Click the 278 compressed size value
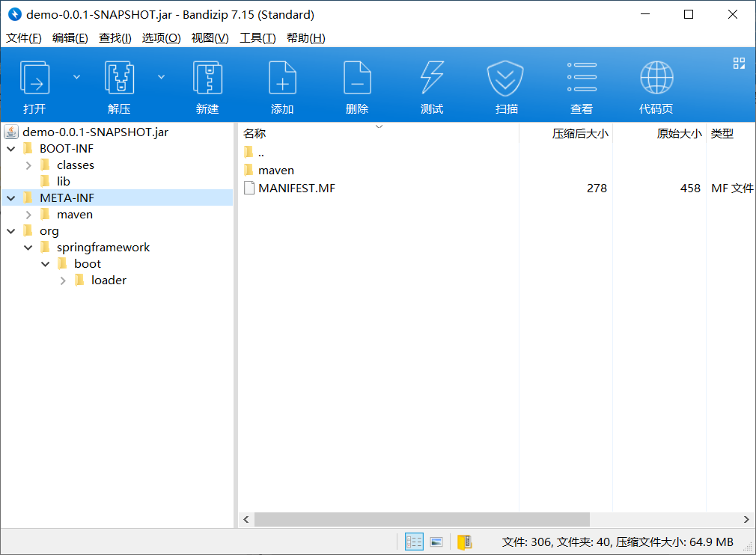 point(597,188)
